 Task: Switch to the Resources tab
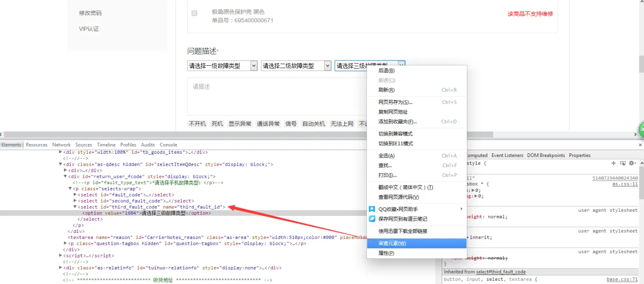(37, 145)
